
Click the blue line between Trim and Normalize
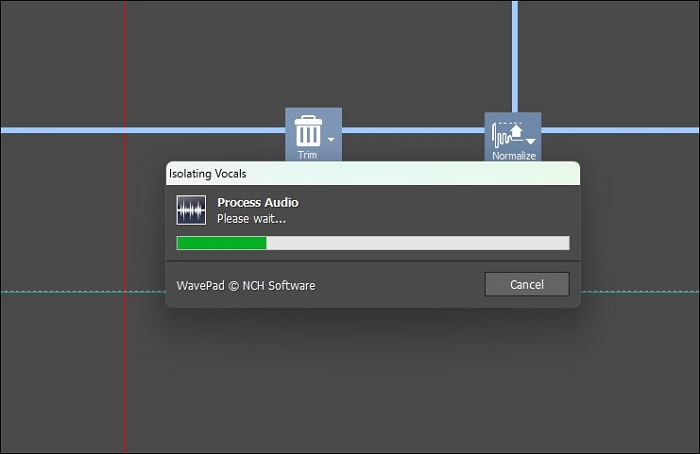413,130
